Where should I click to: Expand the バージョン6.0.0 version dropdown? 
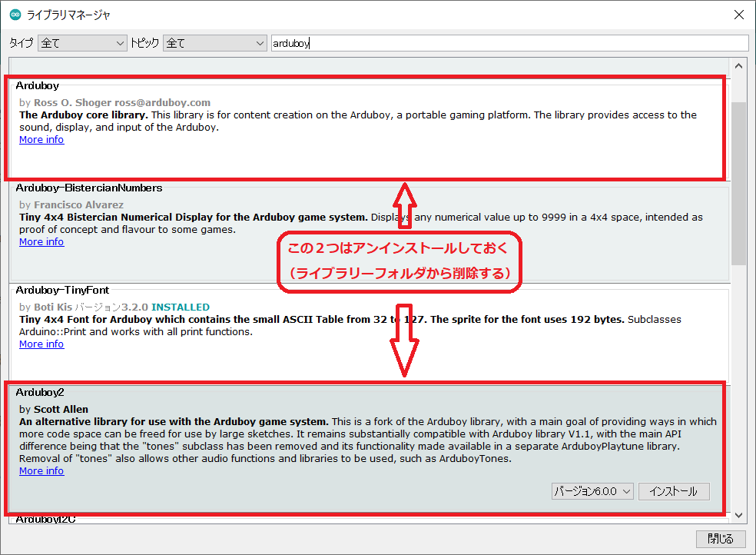(592, 491)
